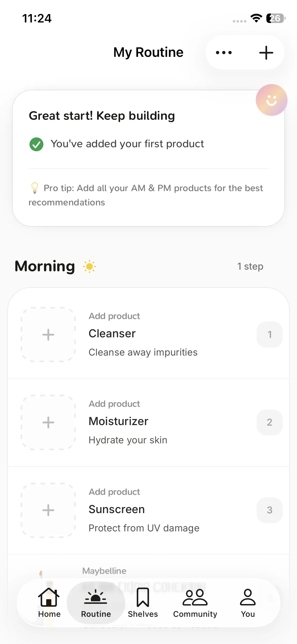Image resolution: width=297 pixels, height=644 pixels.
Task: Tap the plus icon in header
Action: point(266,53)
